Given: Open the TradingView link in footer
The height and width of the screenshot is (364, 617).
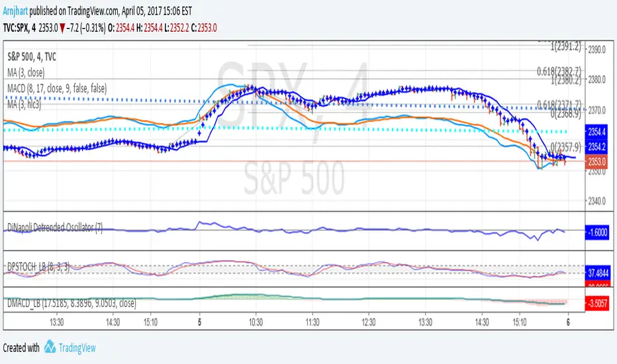Looking at the screenshot, I should click(x=77, y=348).
